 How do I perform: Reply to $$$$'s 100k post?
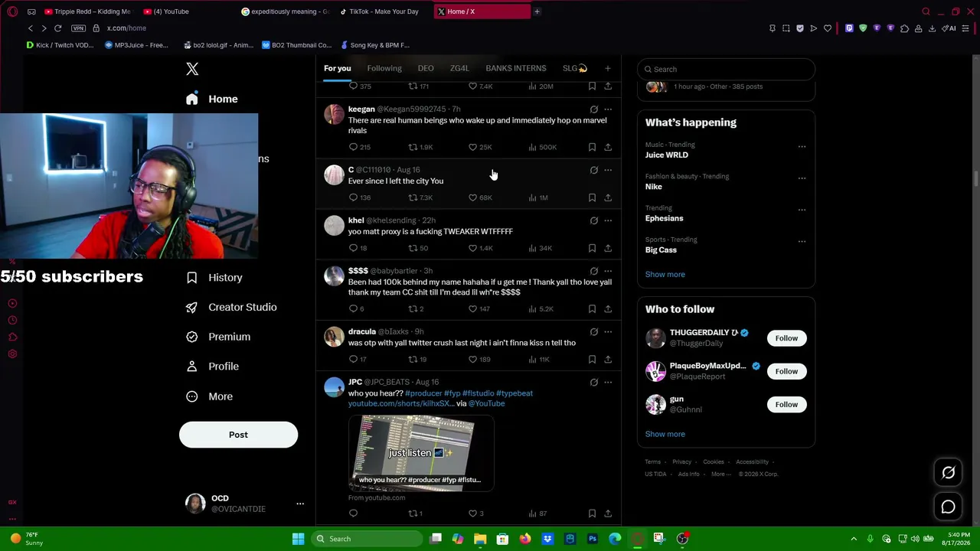click(x=353, y=309)
